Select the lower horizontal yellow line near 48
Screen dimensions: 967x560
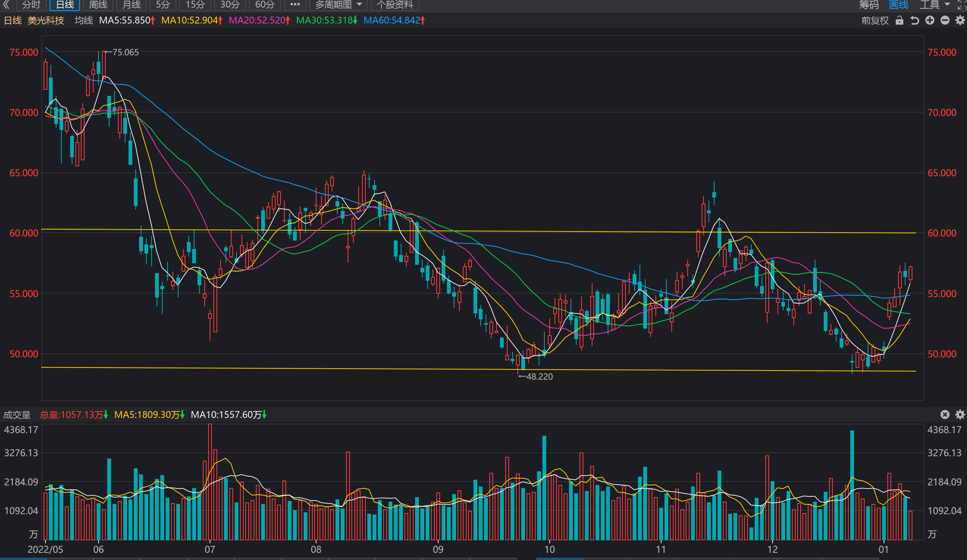(x=479, y=369)
